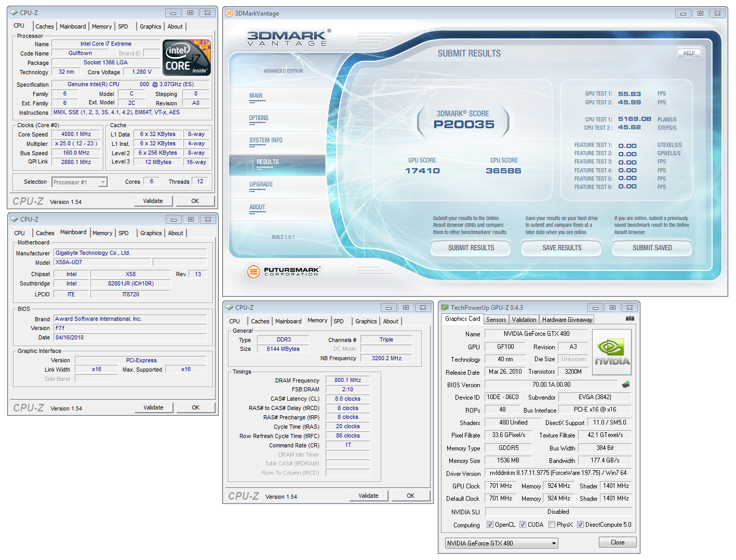Click the DRAM Frequency value '800.1 MHz'
736x560 pixels.
348,380
